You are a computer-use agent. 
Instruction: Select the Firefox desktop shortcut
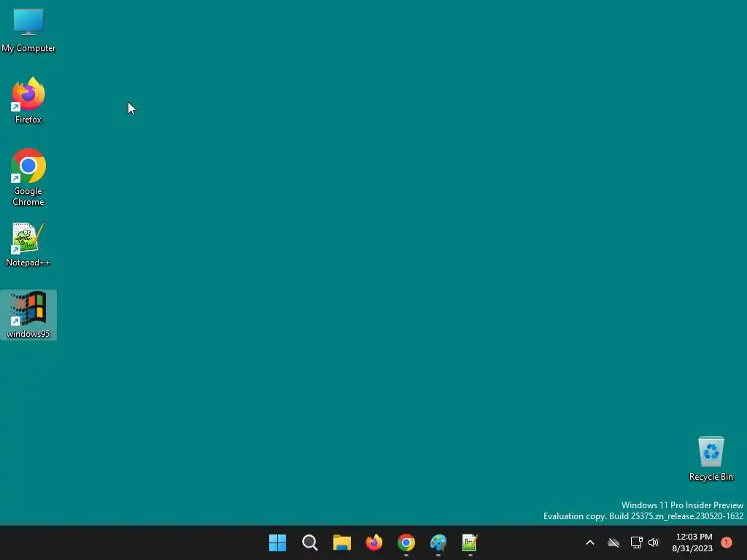(x=28, y=101)
